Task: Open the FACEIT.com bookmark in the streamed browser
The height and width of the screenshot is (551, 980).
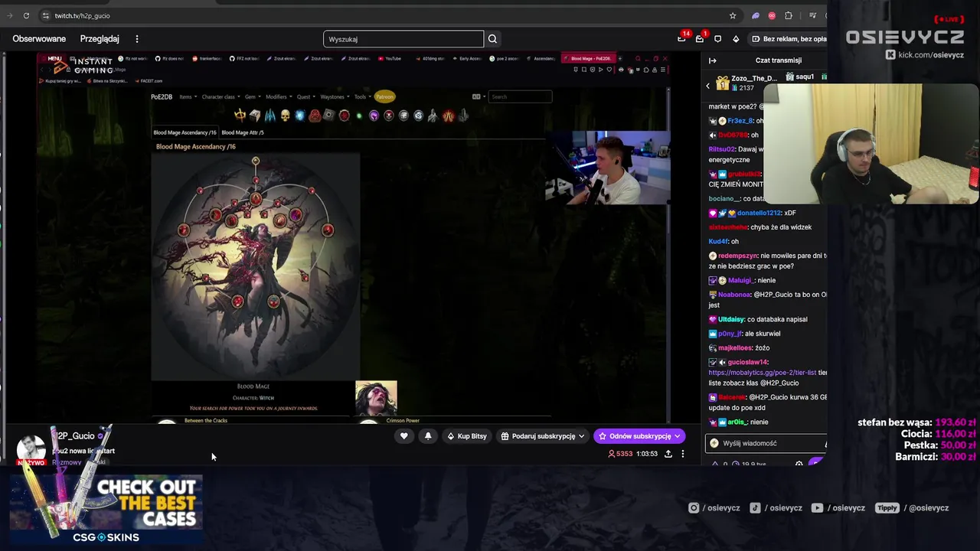Action: 147,81
